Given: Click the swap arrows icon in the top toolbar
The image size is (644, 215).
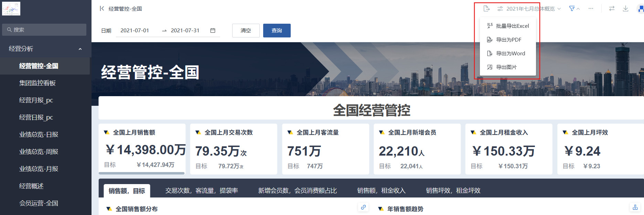Looking at the screenshot, I should point(612,9).
